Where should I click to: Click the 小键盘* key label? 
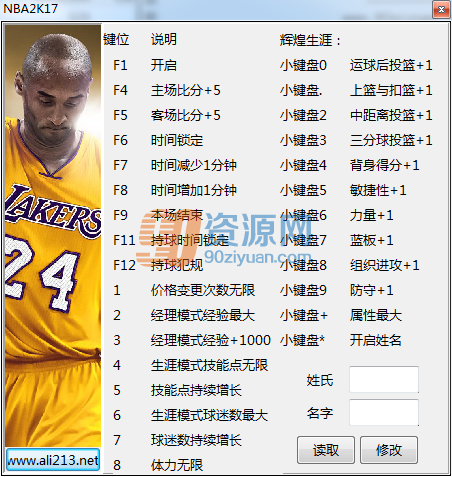[x=302, y=340]
